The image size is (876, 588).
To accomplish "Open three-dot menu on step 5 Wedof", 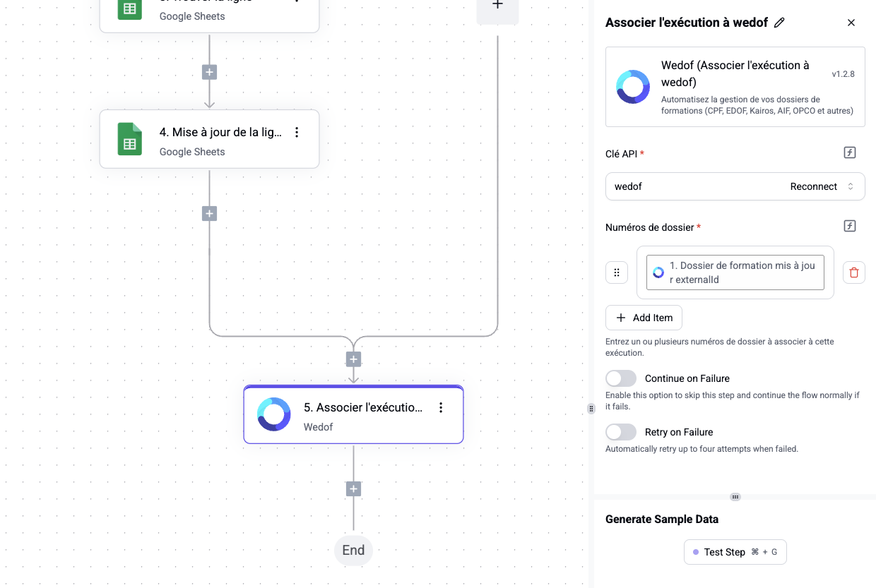I will tap(441, 408).
